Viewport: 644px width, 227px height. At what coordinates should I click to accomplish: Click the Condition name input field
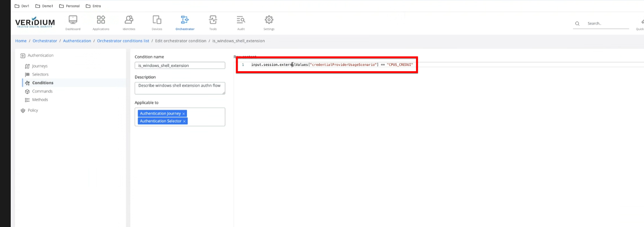coord(180,66)
